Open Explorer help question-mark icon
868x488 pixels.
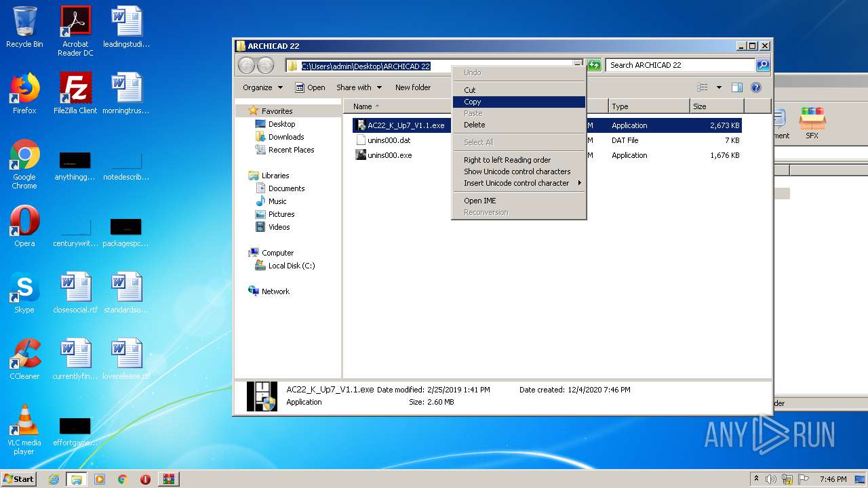point(756,87)
